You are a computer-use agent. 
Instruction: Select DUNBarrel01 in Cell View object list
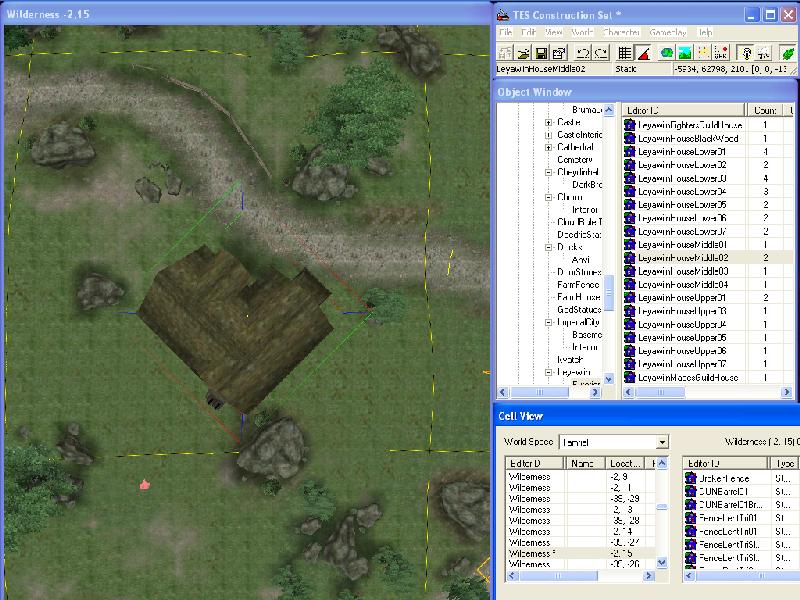pos(723,492)
